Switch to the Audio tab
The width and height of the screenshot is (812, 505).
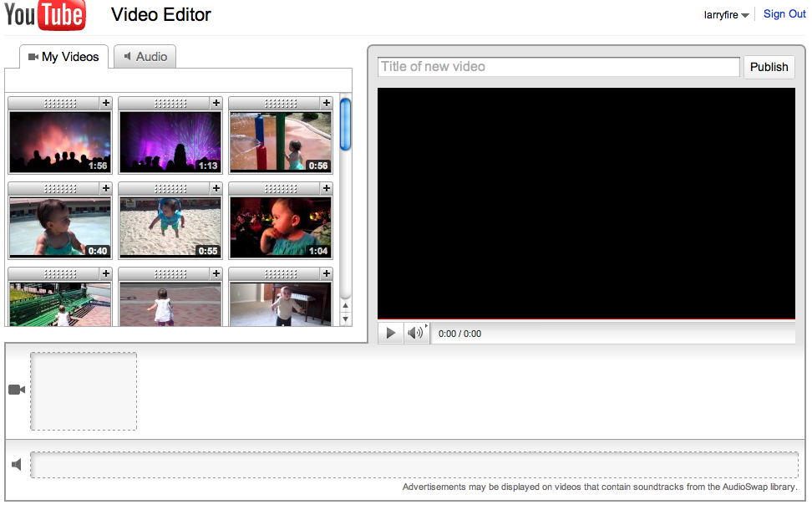(x=145, y=56)
